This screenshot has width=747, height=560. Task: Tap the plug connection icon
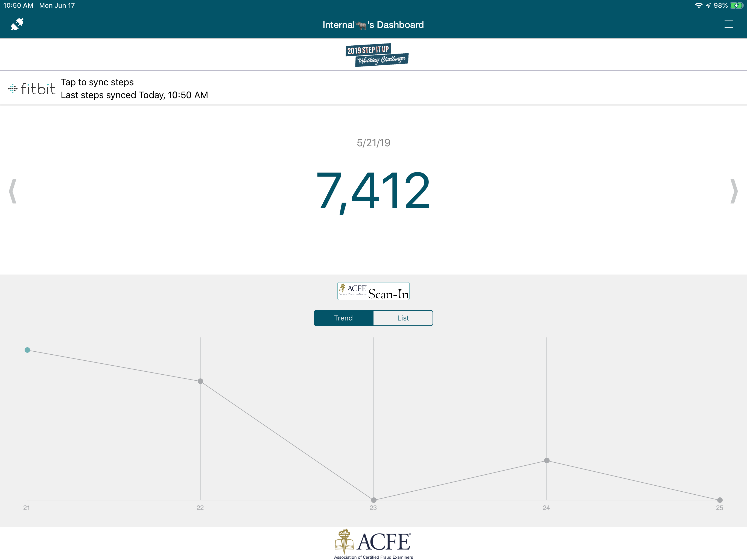coord(17,24)
